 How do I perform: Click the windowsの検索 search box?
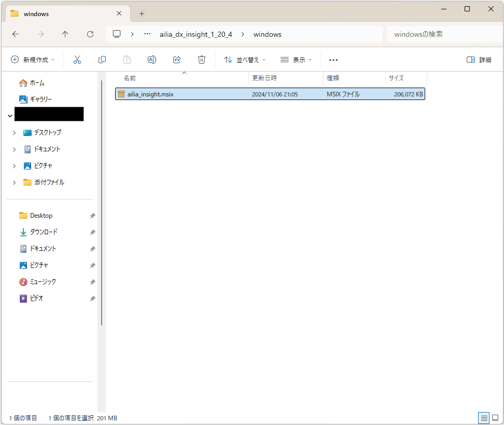click(441, 34)
